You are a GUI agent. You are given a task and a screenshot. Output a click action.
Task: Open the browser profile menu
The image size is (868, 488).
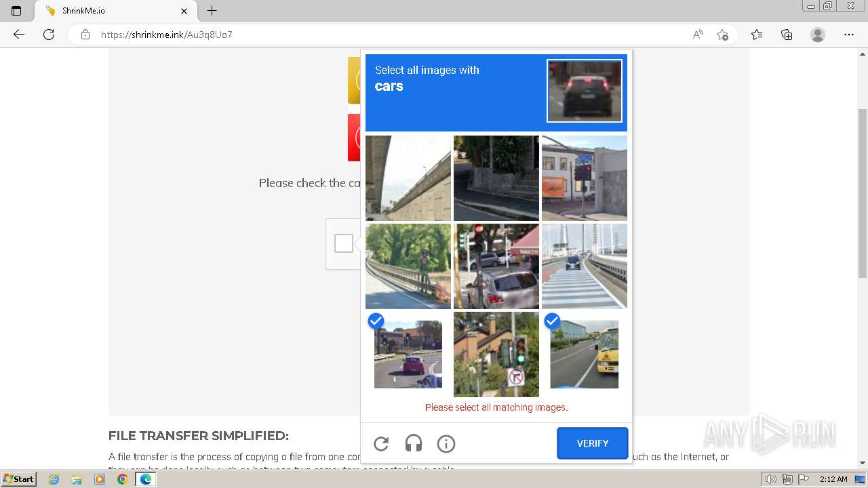[x=818, y=35]
